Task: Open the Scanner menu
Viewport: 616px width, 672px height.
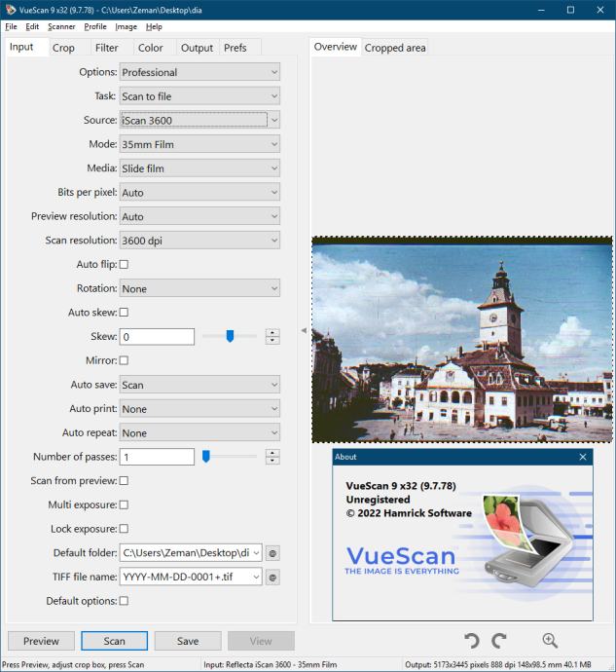Action: pos(61,26)
